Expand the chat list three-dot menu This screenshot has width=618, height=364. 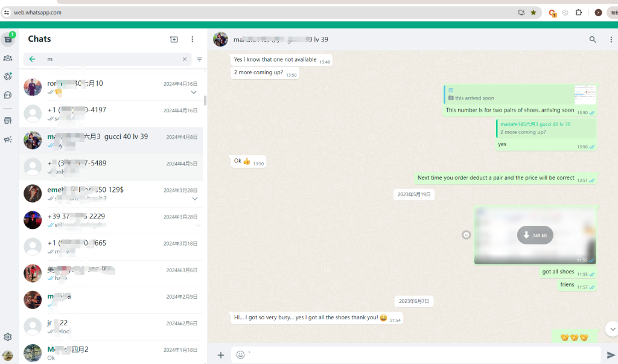click(x=193, y=39)
